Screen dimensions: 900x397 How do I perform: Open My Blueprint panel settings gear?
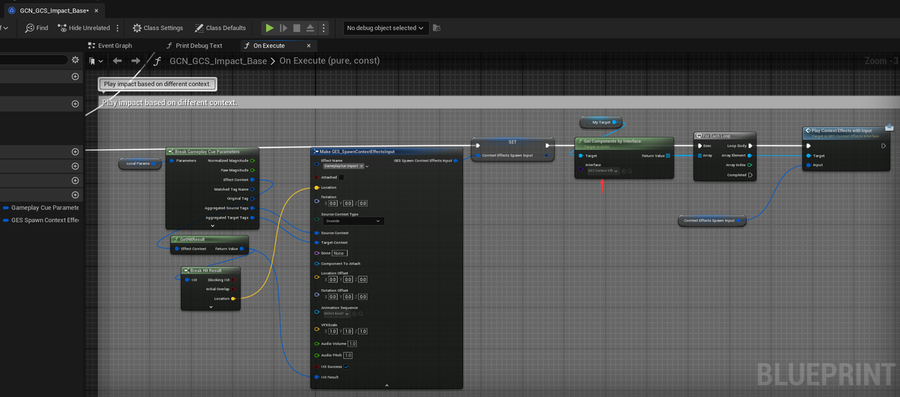pos(75,60)
